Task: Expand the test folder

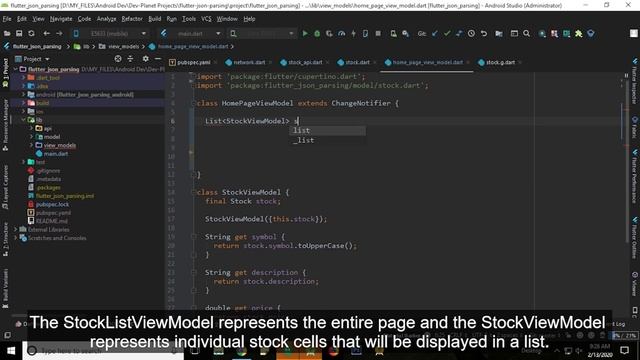Action: coord(23,162)
